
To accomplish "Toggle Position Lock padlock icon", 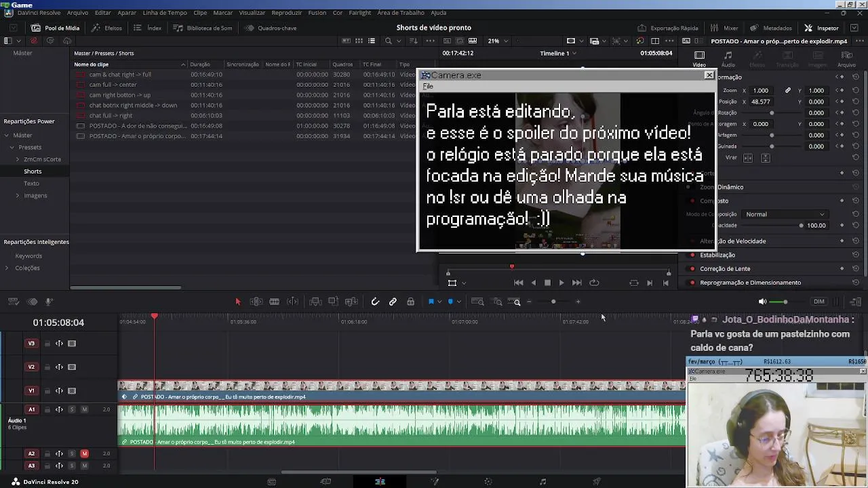I will [410, 302].
